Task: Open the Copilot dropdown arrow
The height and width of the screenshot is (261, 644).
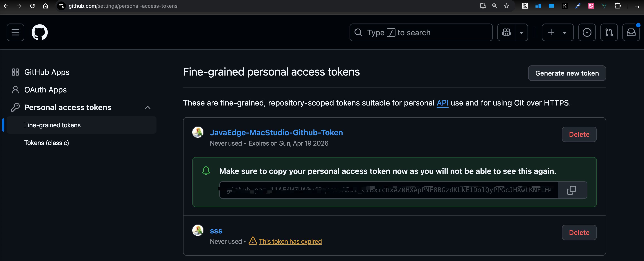Action: (522, 32)
